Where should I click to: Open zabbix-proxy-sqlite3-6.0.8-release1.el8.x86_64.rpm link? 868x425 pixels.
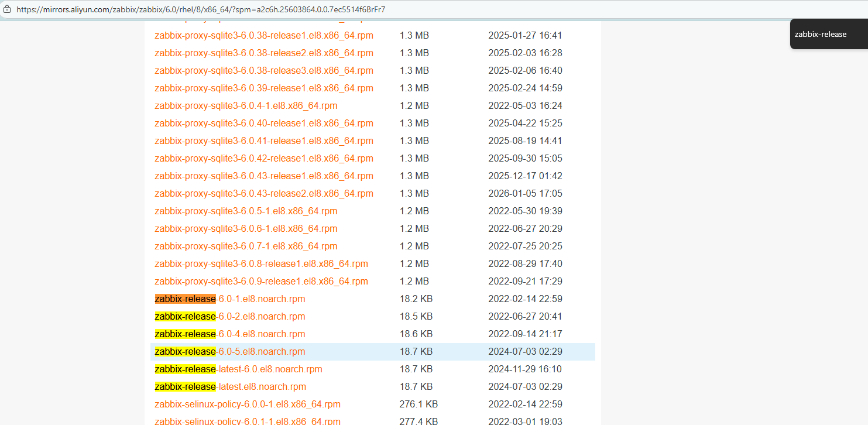click(x=261, y=264)
